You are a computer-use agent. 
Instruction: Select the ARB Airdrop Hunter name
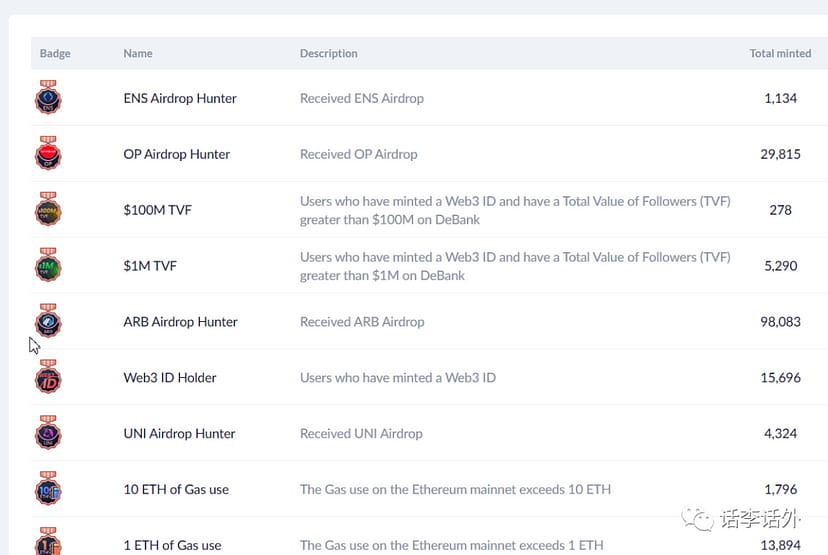coord(181,322)
